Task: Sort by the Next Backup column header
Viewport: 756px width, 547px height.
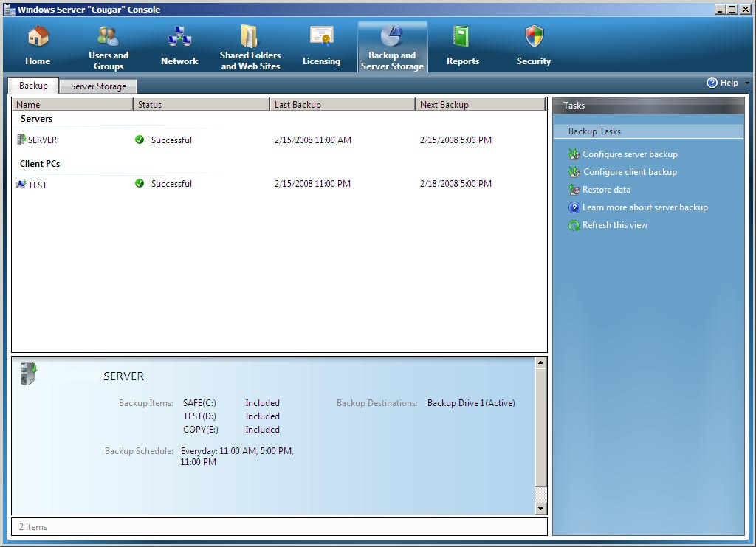Action: (x=481, y=105)
